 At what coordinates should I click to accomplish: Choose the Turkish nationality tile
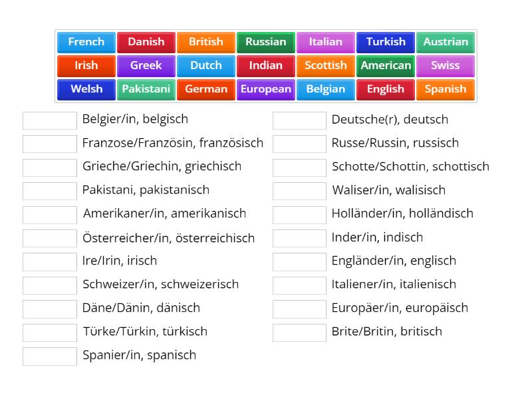(386, 42)
